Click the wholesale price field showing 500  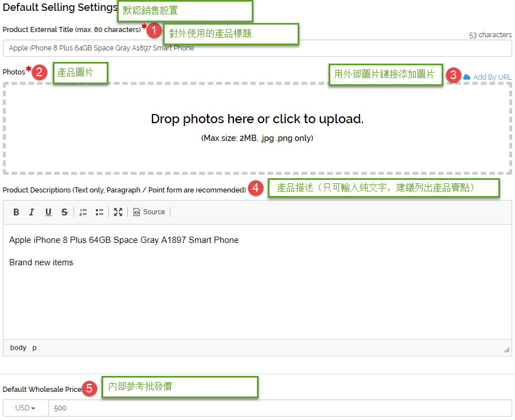click(x=280, y=408)
